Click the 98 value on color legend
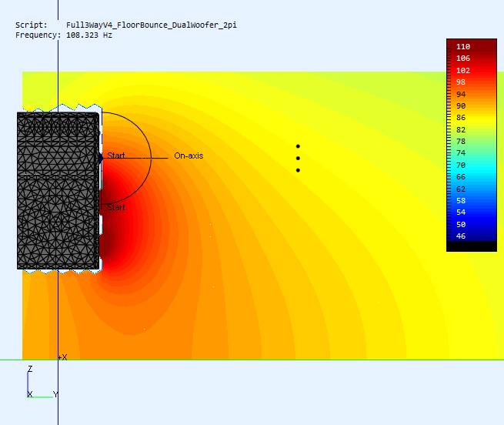Viewport: 504px width, 425px height. click(x=461, y=82)
